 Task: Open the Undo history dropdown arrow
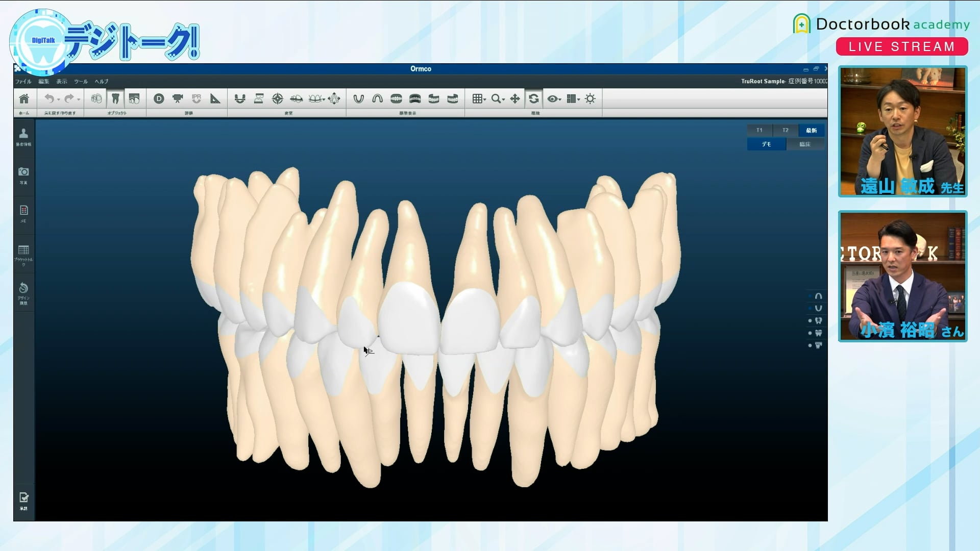(x=58, y=99)
